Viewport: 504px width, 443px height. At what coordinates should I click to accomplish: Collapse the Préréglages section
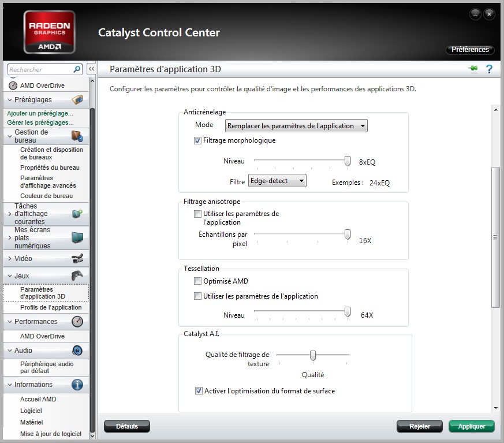point(10,100)
